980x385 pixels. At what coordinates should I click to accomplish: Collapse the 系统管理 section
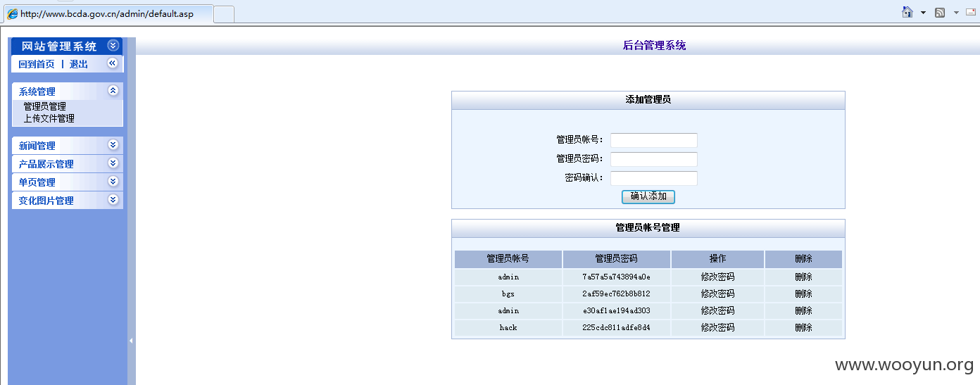[x=113, y=91]
